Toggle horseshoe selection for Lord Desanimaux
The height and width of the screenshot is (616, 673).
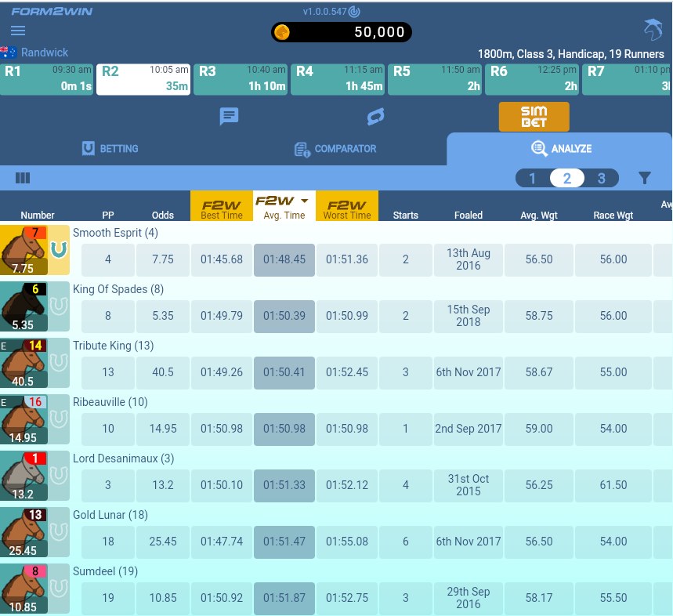pos(59,476)
